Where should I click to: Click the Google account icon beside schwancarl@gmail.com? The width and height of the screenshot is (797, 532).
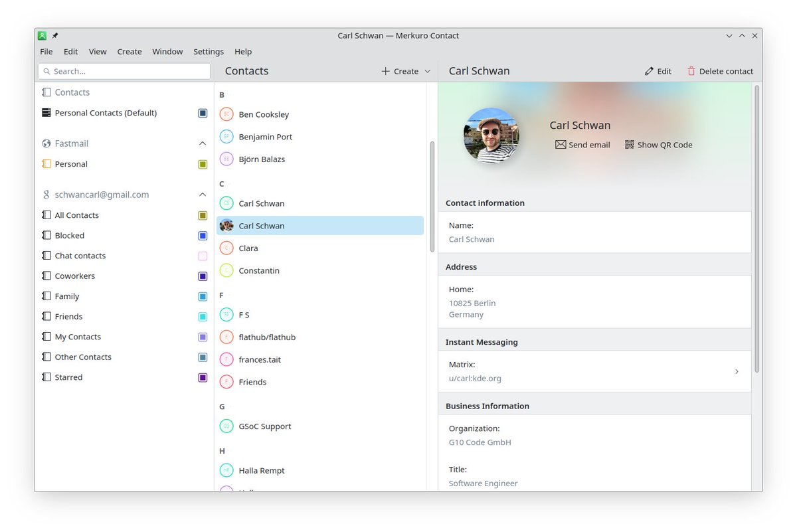click(x=46, y=195)
